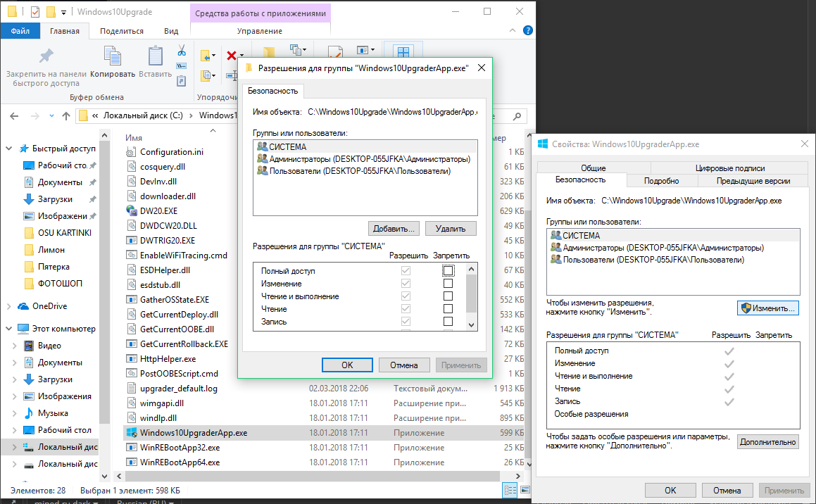Click the file list horizontal scrollbar
Screen dimensions: 816x504
pos(312,476)
